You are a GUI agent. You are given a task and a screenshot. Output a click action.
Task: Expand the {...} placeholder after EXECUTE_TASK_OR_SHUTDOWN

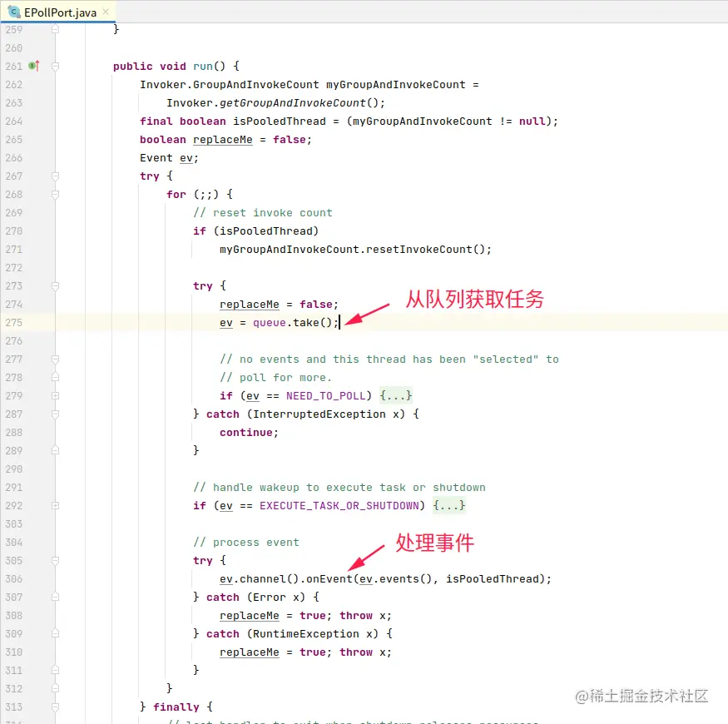point(449,505)
